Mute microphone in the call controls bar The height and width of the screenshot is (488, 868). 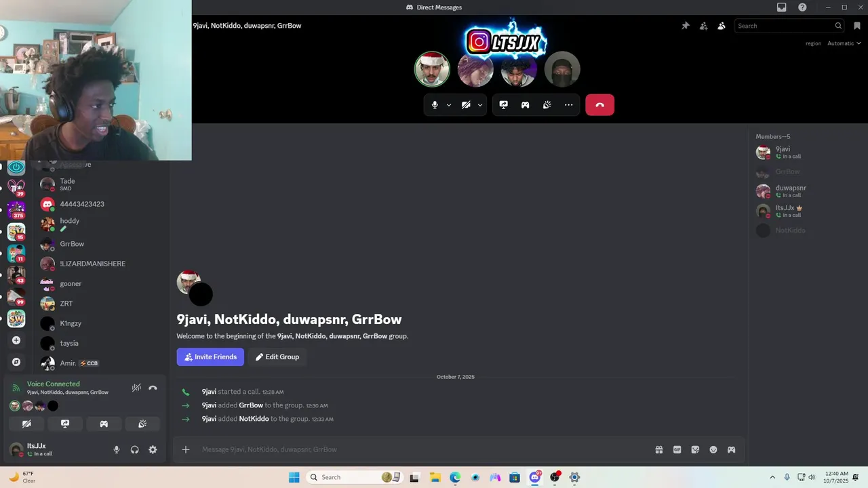pyautogui.click(x=435, y=105)
